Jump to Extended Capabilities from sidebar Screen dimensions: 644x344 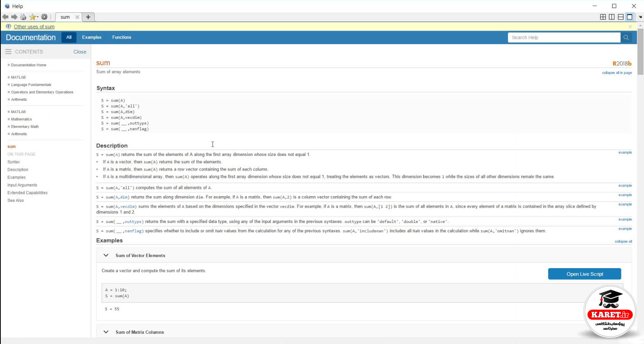point(28,193)
